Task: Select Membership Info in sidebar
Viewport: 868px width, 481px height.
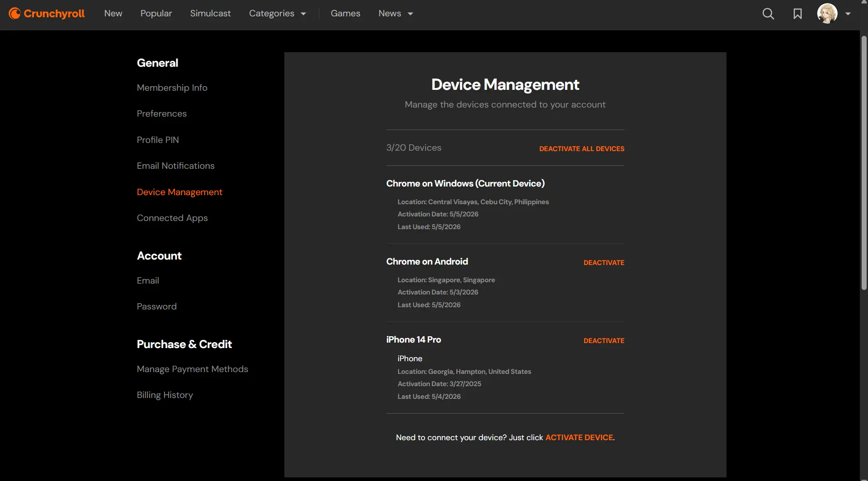Action: [172, 88]
